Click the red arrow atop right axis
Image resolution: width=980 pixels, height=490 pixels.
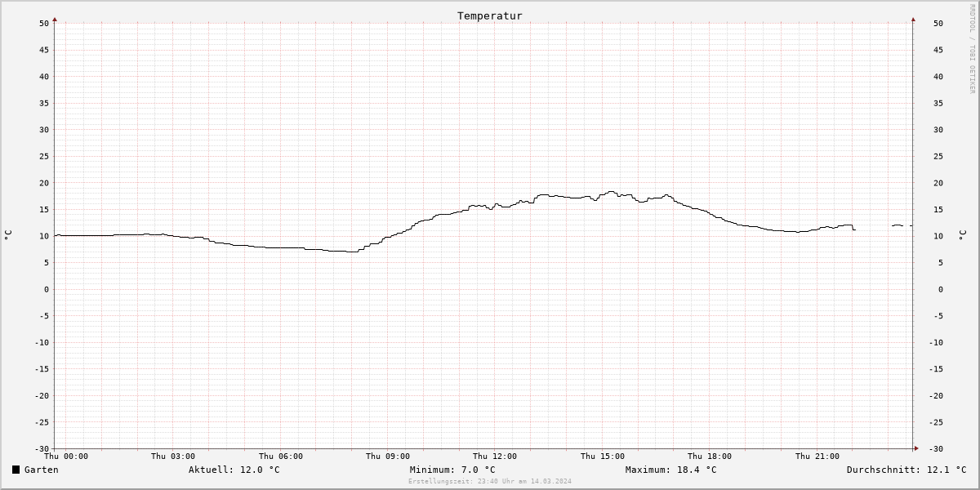coord(913,19)
